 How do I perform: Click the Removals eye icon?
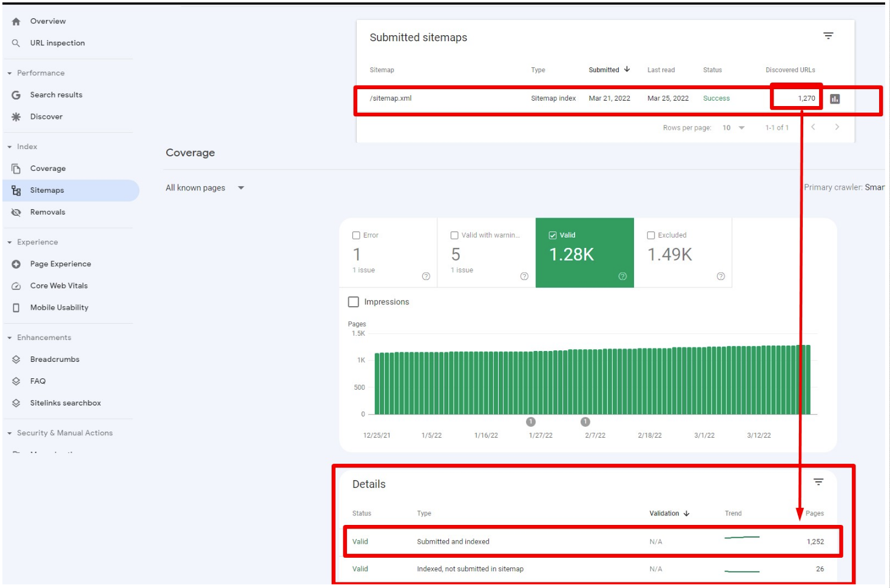(x=15, y=212)
